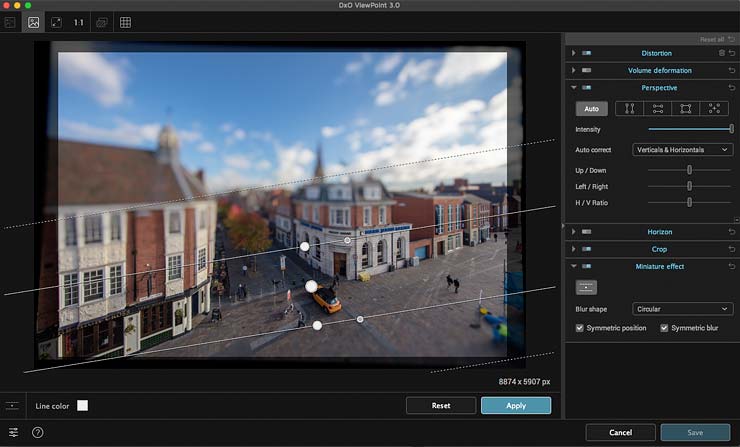Click the Reset button below the image
This screenshot has height=447, width=740.
[x=441, y=405]
